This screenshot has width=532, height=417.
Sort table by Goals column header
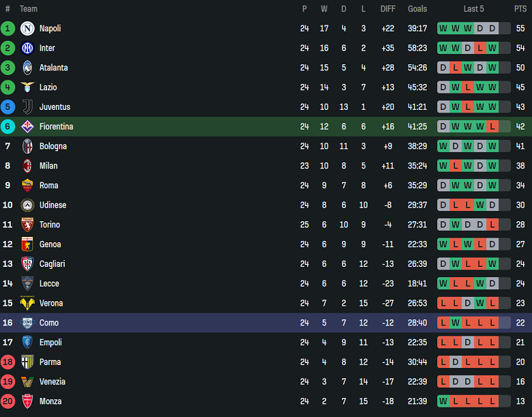coord(417,9)
